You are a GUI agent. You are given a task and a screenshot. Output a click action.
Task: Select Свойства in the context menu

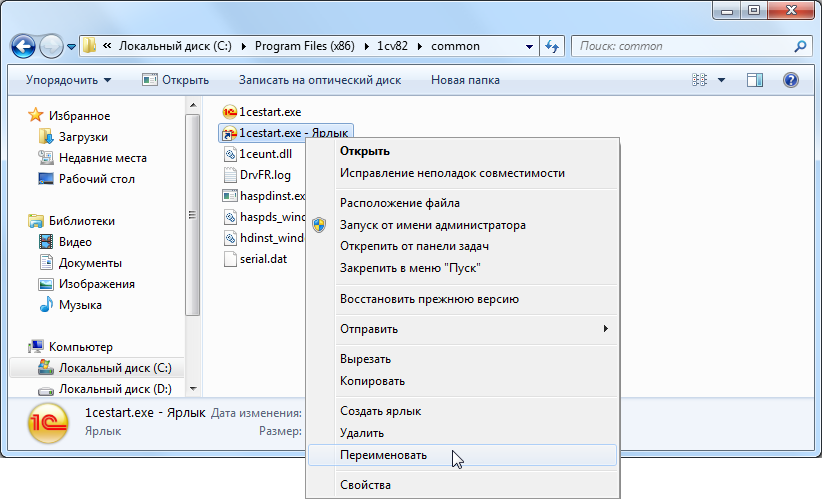365,485
